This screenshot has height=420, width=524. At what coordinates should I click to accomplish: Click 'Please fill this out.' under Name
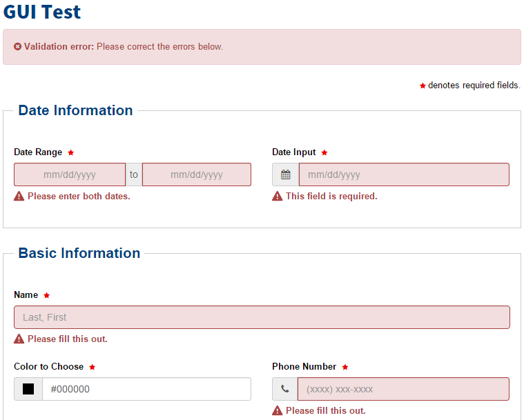(x=68, y=339)
